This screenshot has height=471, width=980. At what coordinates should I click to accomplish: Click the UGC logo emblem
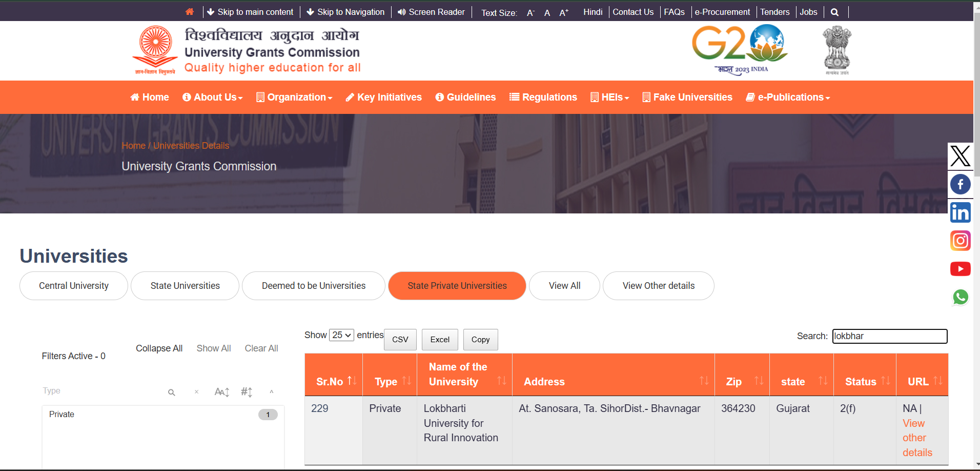(155, 50)
